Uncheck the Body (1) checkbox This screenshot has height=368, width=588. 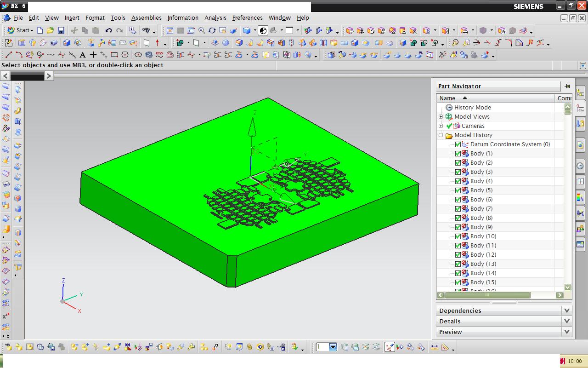point(458,154)
